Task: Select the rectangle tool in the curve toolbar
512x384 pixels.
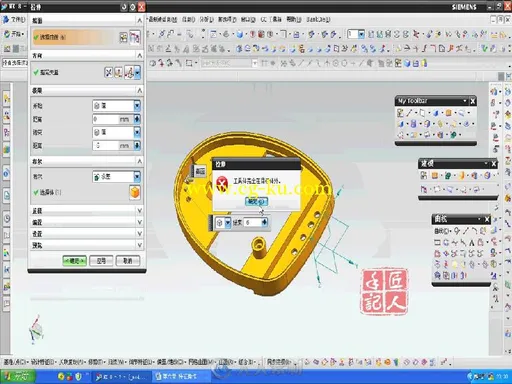Action: [x=437, y=242]
